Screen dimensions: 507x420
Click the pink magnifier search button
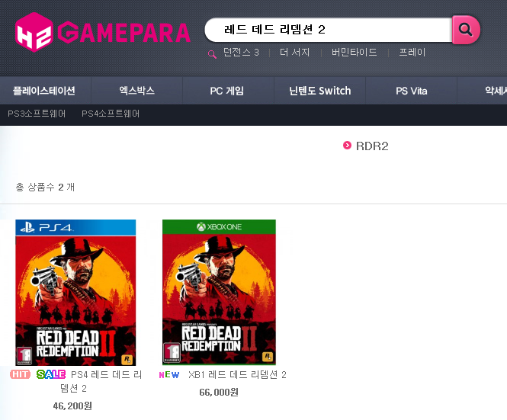click(x=466, y=30)
